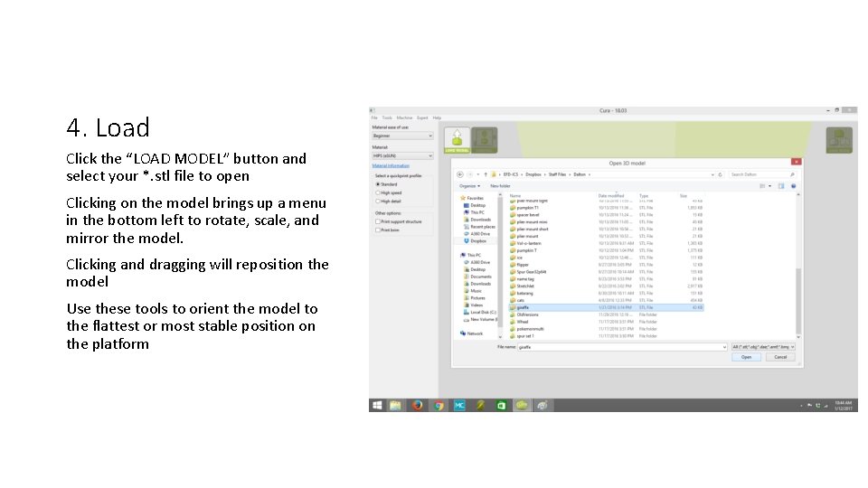
Task: Expand the address bar history dropdown
Action: 712,174
